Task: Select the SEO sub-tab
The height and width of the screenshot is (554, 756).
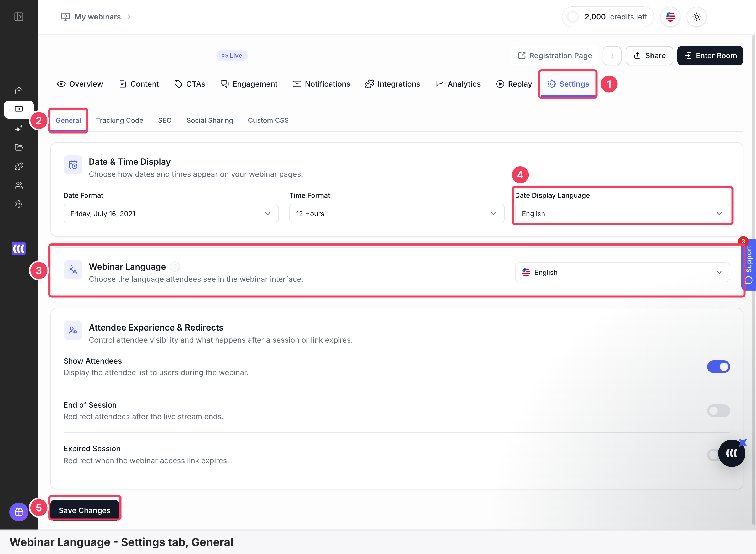Action: point(165,120)
